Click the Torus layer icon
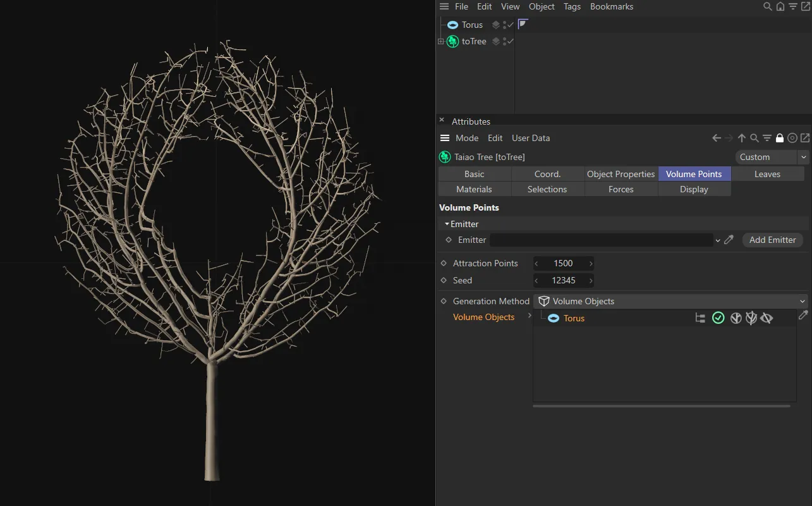This screenshot has width=812, height=506. 496,25
